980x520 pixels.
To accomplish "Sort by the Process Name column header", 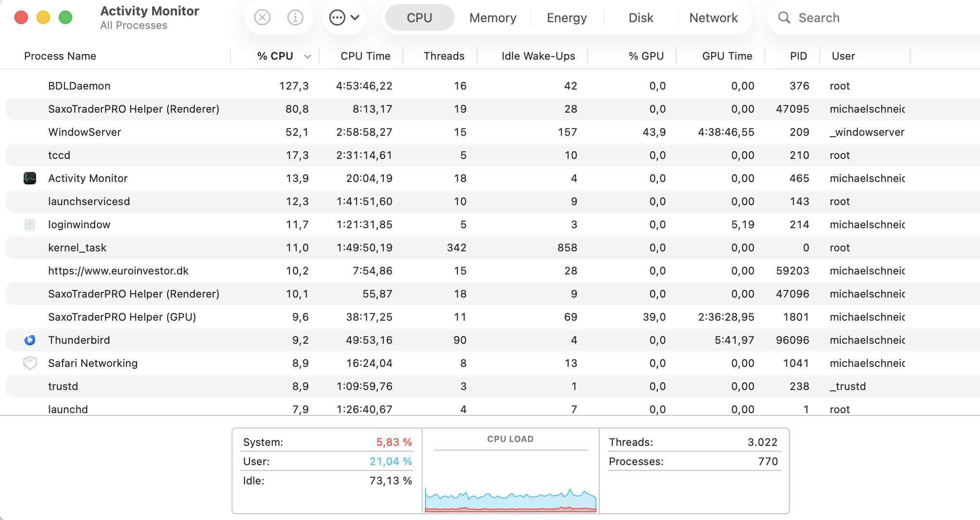I will [x=60, y=56].
